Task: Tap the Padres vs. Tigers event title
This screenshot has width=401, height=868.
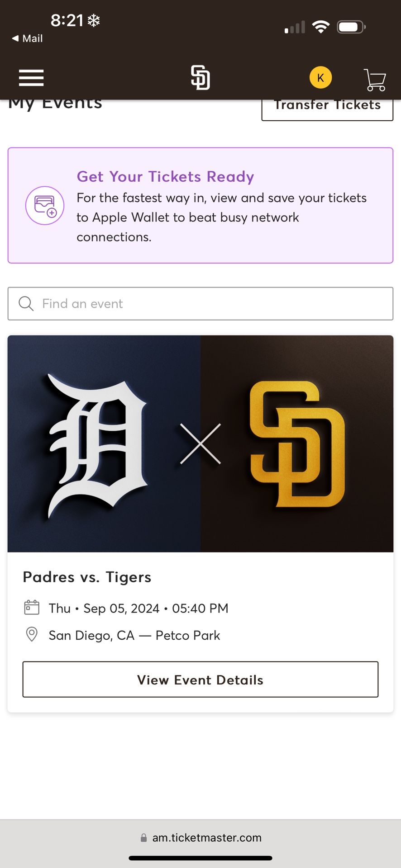Action: point(87,577)
